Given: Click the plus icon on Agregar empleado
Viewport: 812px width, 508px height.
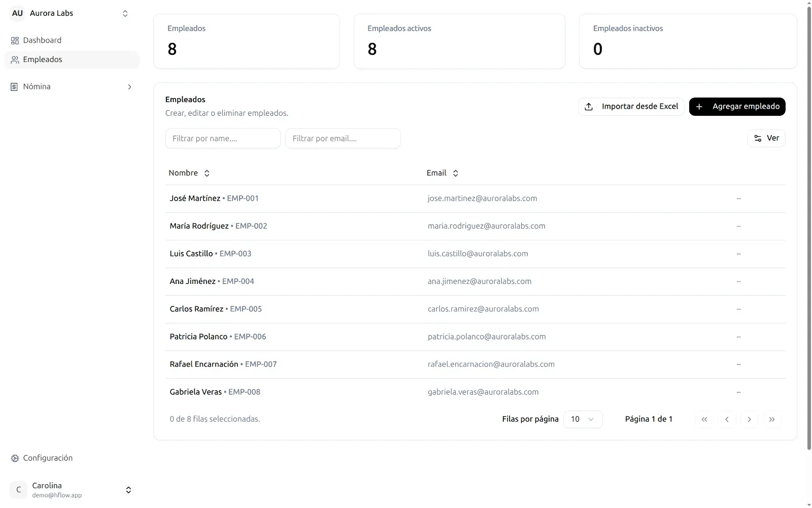Looking at the screenshot, I should [x=699, y=107].
